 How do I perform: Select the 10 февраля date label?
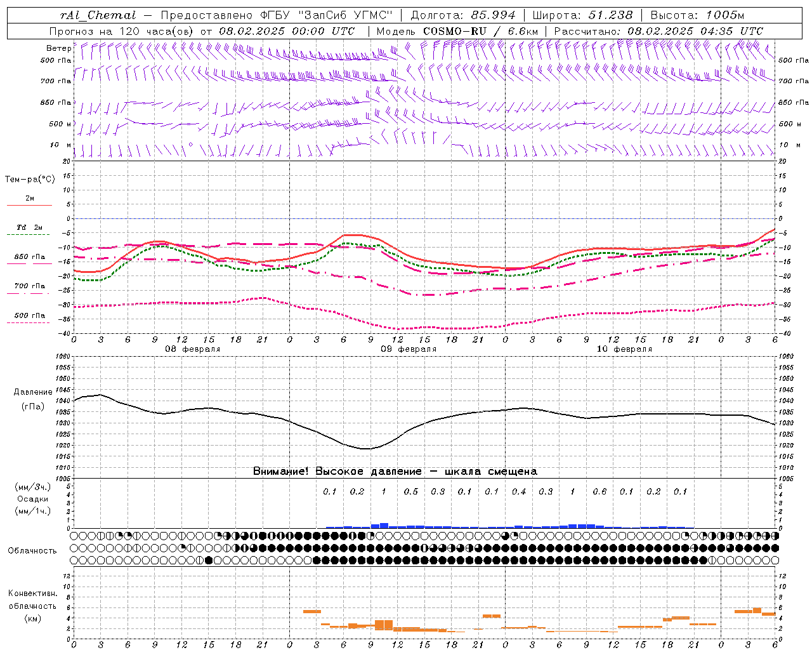pyautogui.click(x=624, y=349)
